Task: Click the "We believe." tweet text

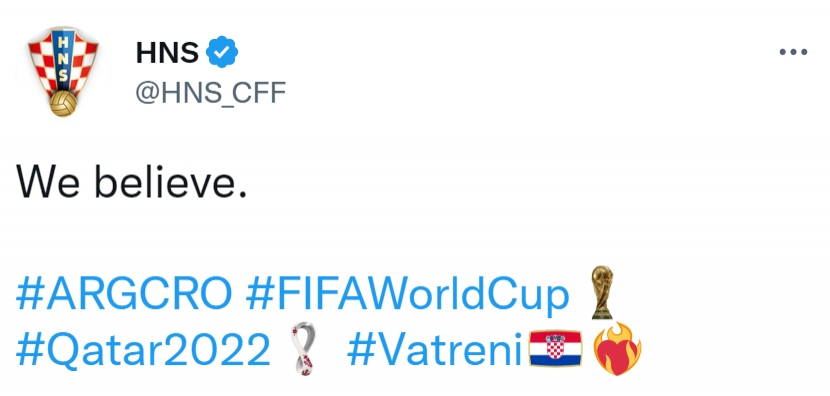Action: tap(132, 181)
